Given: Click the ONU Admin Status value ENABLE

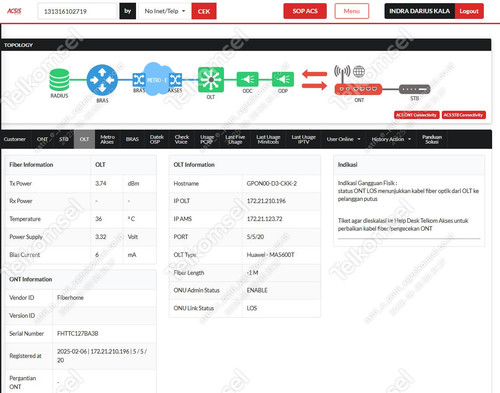Looking at the screenshot, I should pos(257,290).
